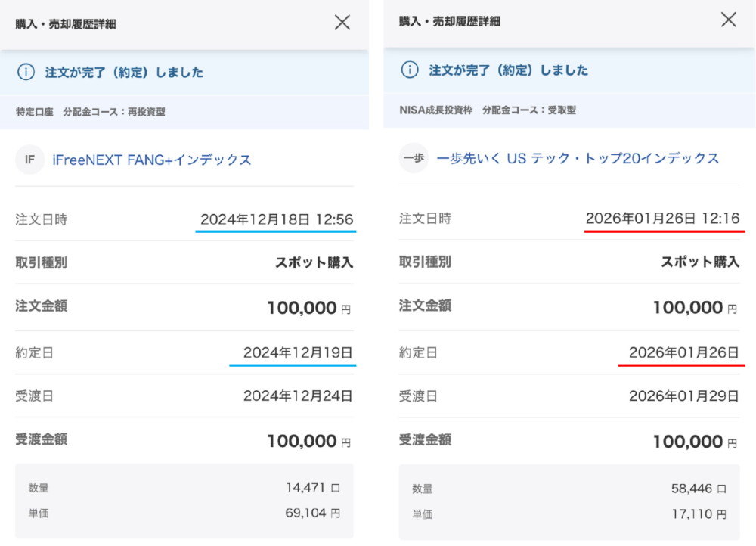Click the iF fund icon for iFreeNEXT FANG+
Screen dimensions: 756x546
29,160
